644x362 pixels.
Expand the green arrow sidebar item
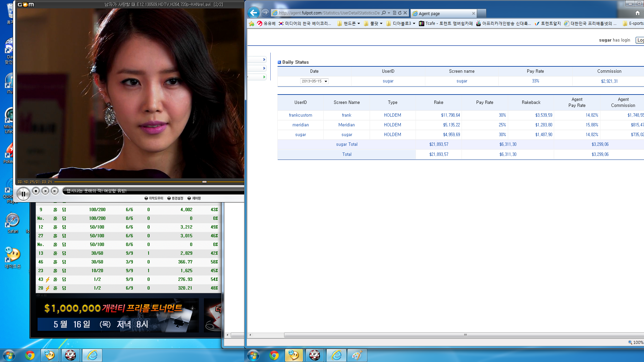point(264,77)
